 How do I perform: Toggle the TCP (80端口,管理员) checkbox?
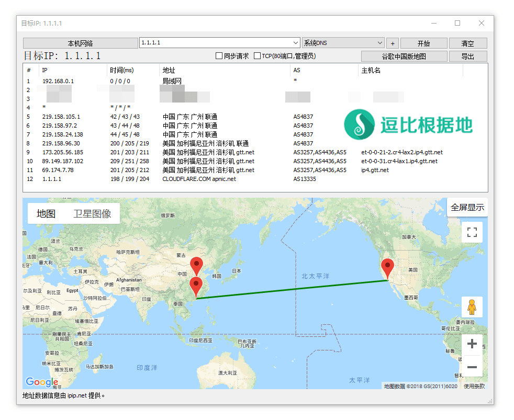(257, 56)
